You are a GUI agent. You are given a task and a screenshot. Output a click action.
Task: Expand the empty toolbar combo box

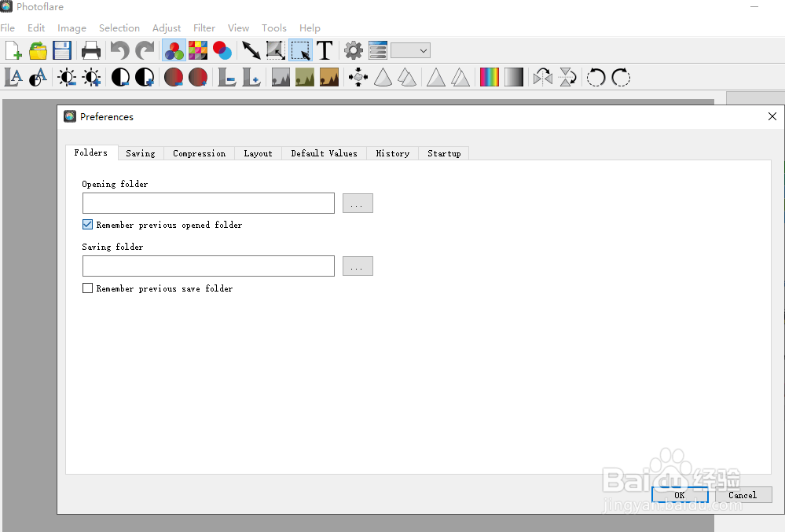410,50
